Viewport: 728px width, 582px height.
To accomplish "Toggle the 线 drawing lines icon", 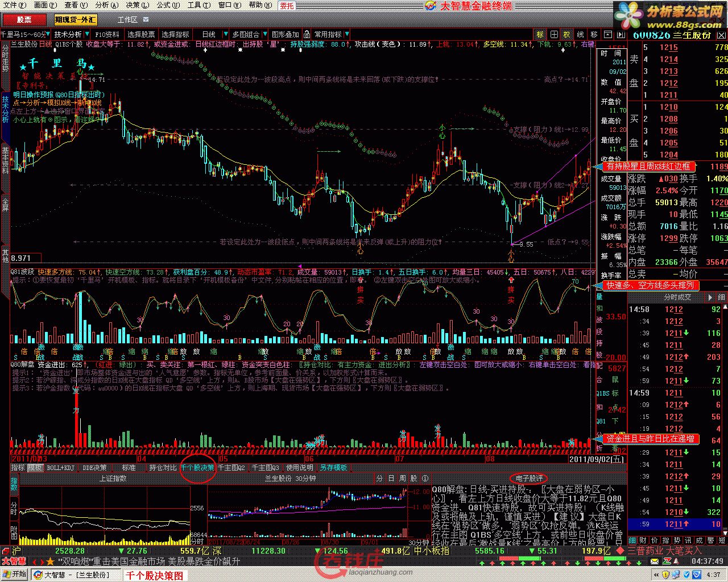I will (x=581, y=35).
